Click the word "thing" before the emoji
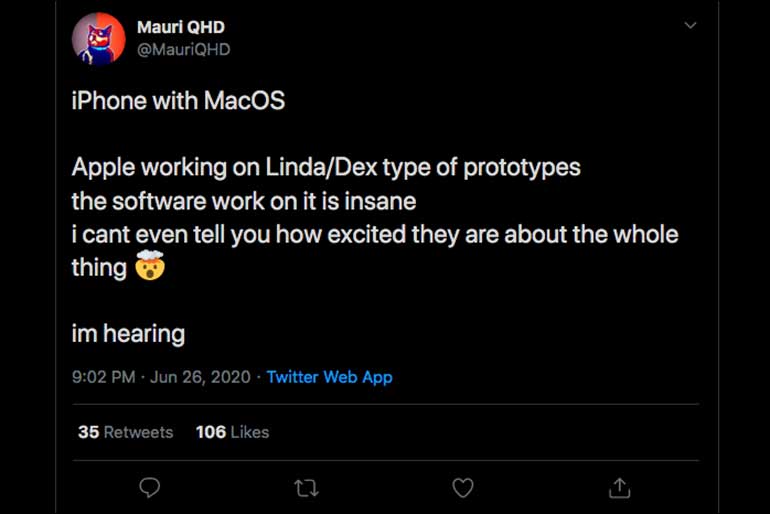 click(99, 267)
